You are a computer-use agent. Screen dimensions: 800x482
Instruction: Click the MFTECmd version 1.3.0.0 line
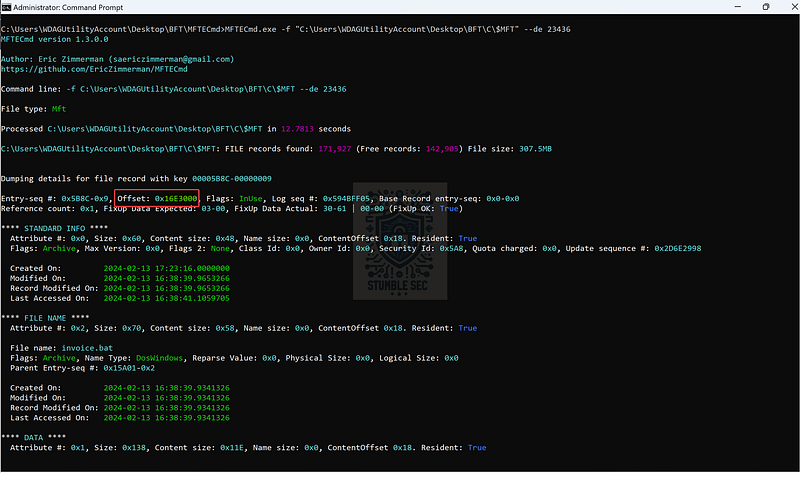pyautogui.click(x=55, y=39)
